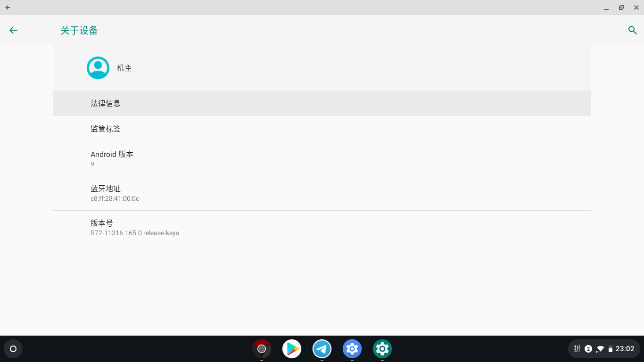Click the Bluetooth address value c8:ff:28:41:00:0c
The image size is (644, 362).
point(115,198)
